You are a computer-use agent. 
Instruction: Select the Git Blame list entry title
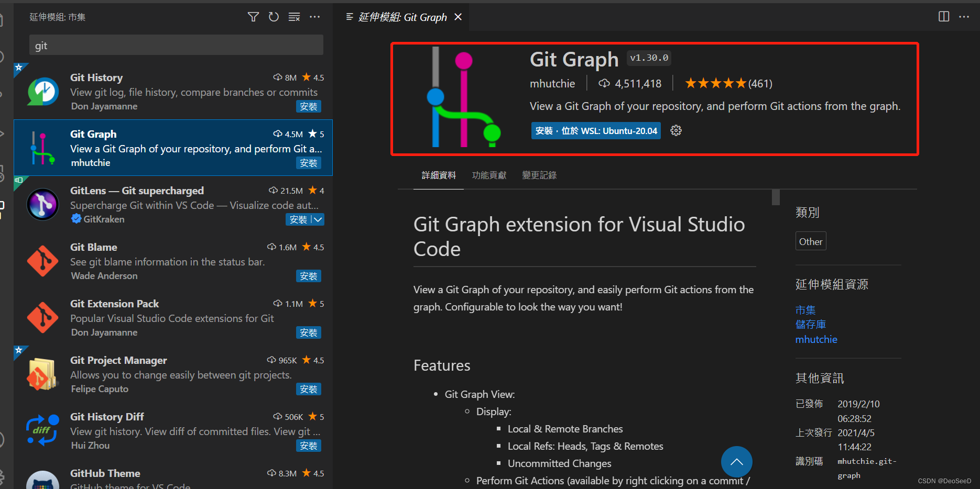coord(94,247)
